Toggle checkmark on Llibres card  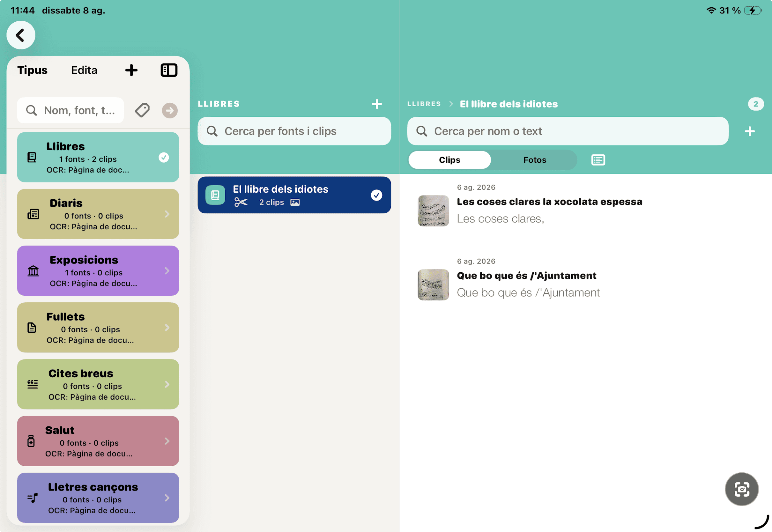(164, 157)
